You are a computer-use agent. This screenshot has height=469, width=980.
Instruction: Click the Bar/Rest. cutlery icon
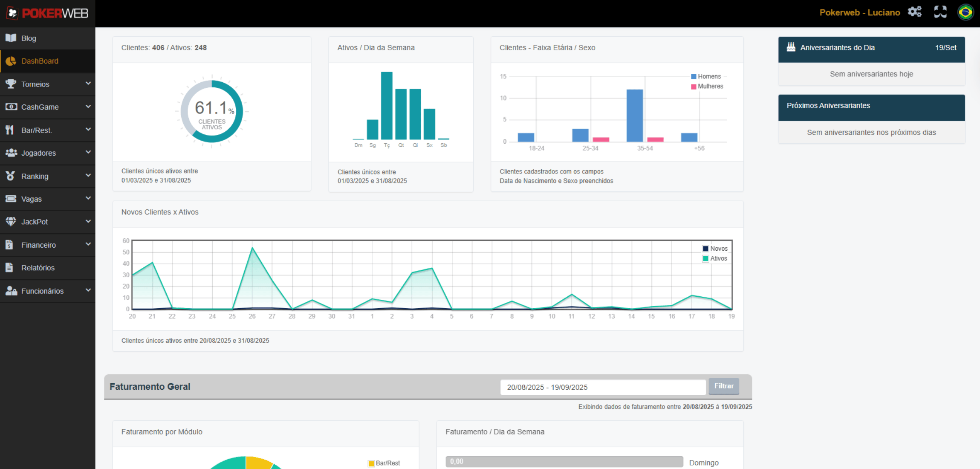pos(10,130)
